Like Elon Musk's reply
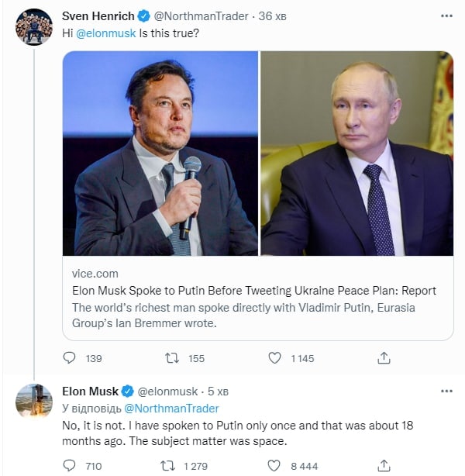The width and height of the screenshot is (465, 476). pyautogui.click(x=275, y=466)
